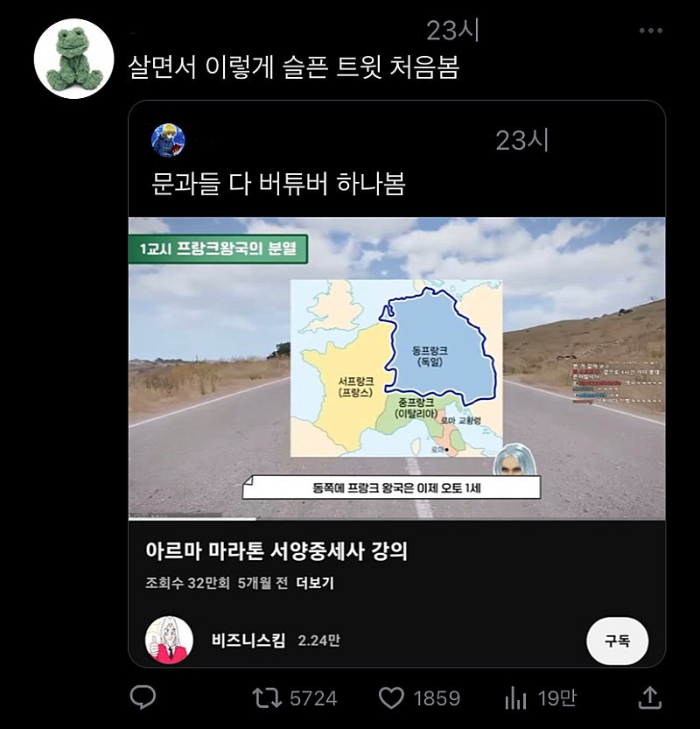View tweet analytics bar chart icon
Image resolution: width=700 pixels, height=729 pixels.
pos(515,698)
